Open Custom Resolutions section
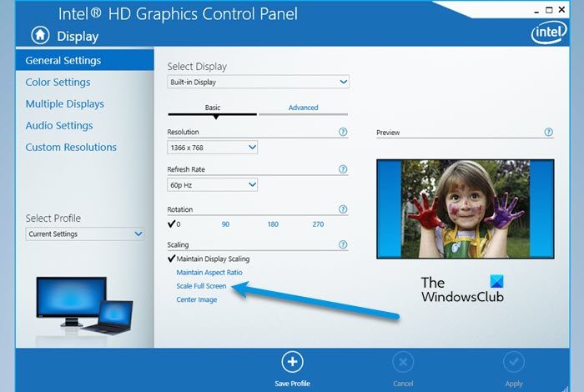 [x=71, y=147]
